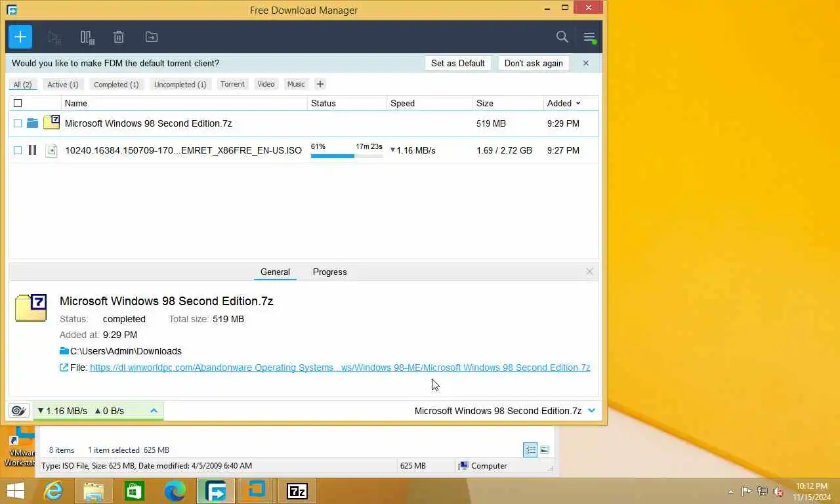
Task: Click the external link icon beside File
Action: point(64,367)
